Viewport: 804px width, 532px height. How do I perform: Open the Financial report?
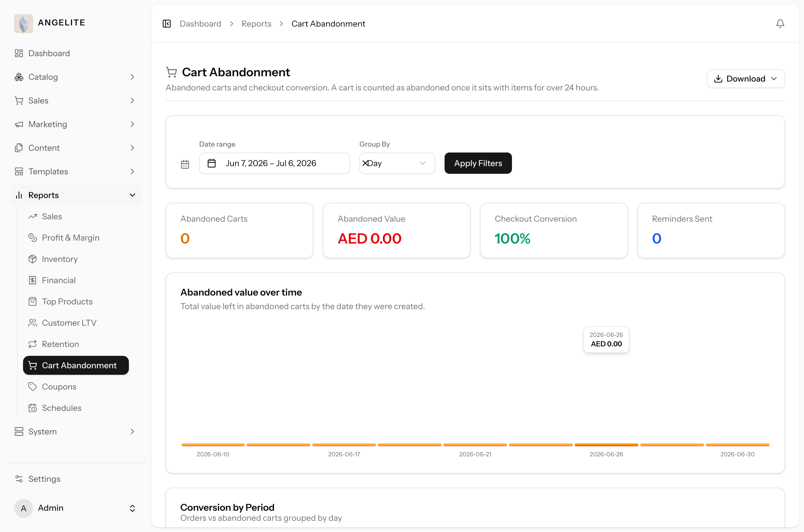tap(76, 280)
